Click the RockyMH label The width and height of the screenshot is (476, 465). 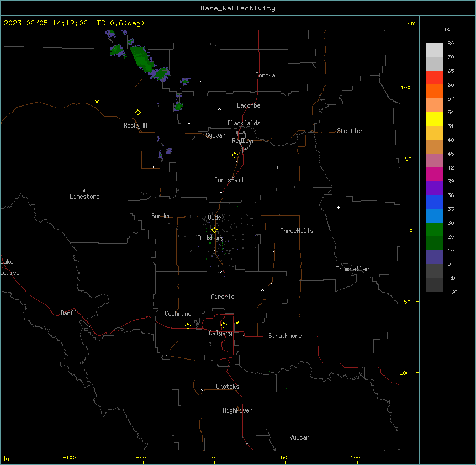click(x=135, y=125)
